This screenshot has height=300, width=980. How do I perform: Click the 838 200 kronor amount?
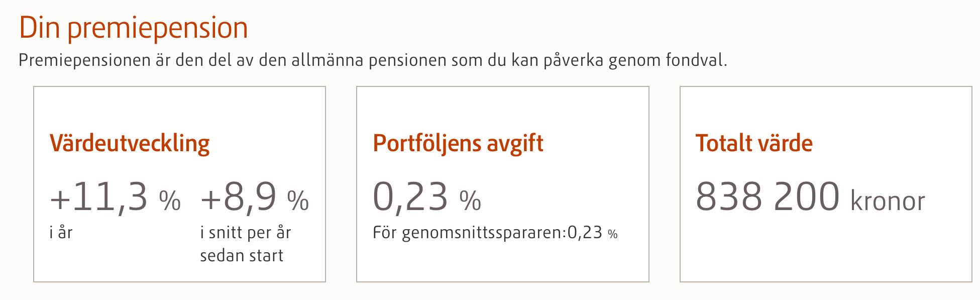810,197
